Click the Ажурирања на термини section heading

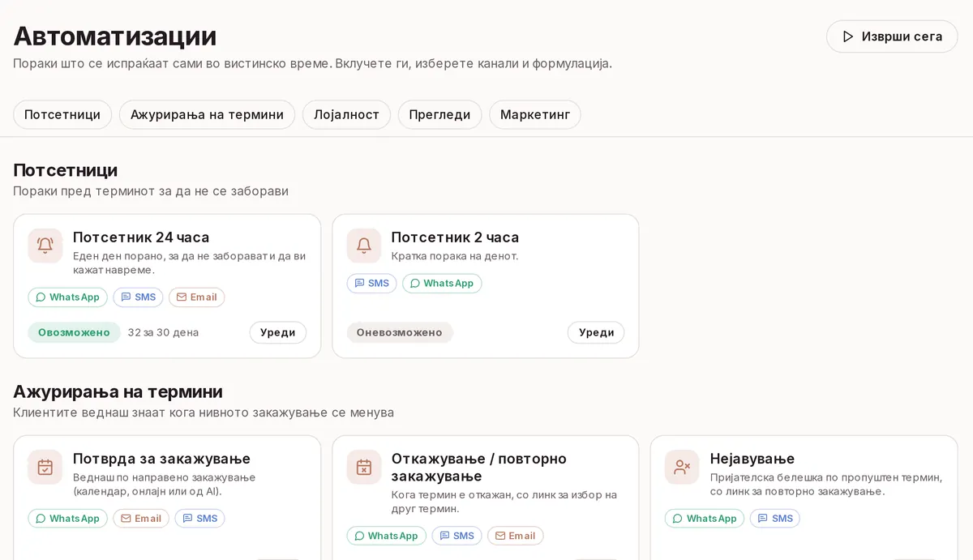pos(118,391)
